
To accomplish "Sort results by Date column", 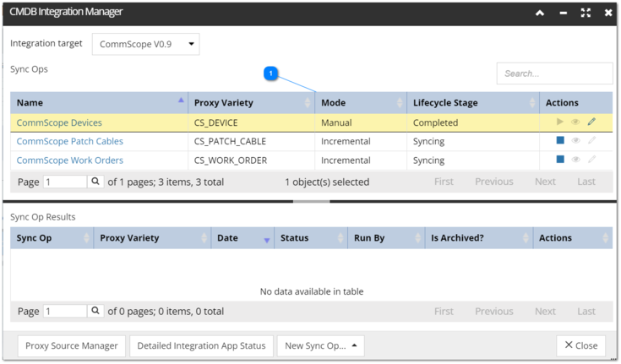I will [242, 238].
